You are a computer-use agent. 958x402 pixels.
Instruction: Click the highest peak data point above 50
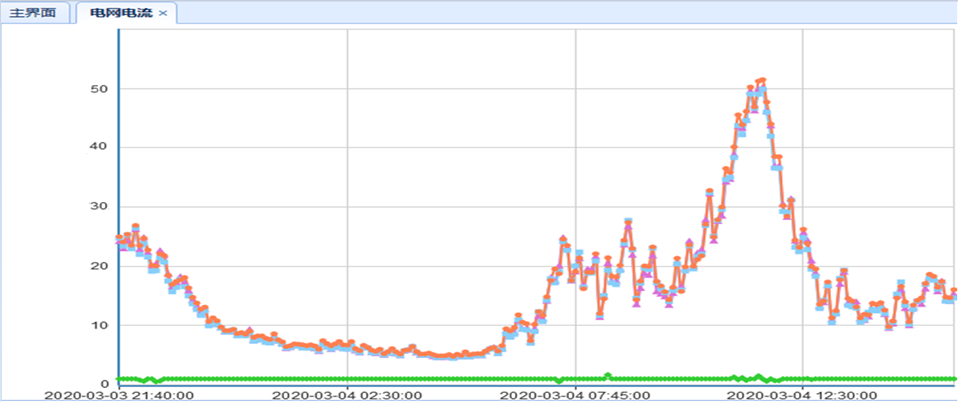coord(762,80)
